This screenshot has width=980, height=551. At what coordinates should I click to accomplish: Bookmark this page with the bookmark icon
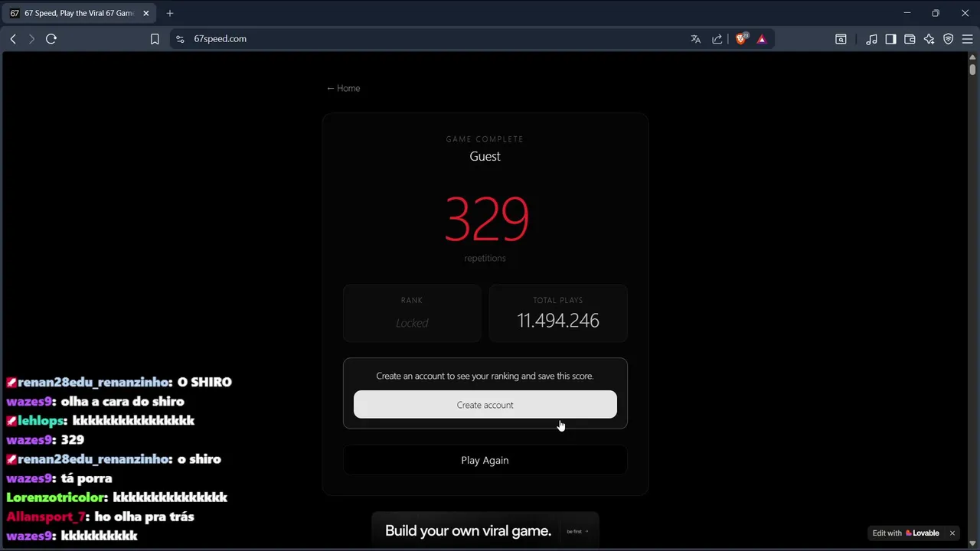[155, 39]
